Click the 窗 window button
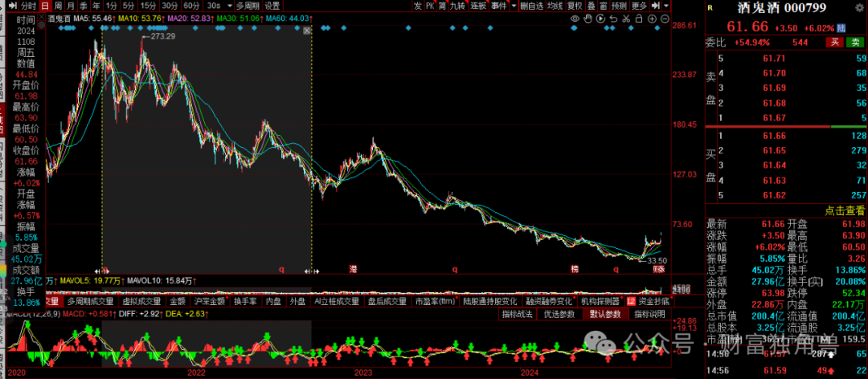868x379 pixels. click(604, 6)
